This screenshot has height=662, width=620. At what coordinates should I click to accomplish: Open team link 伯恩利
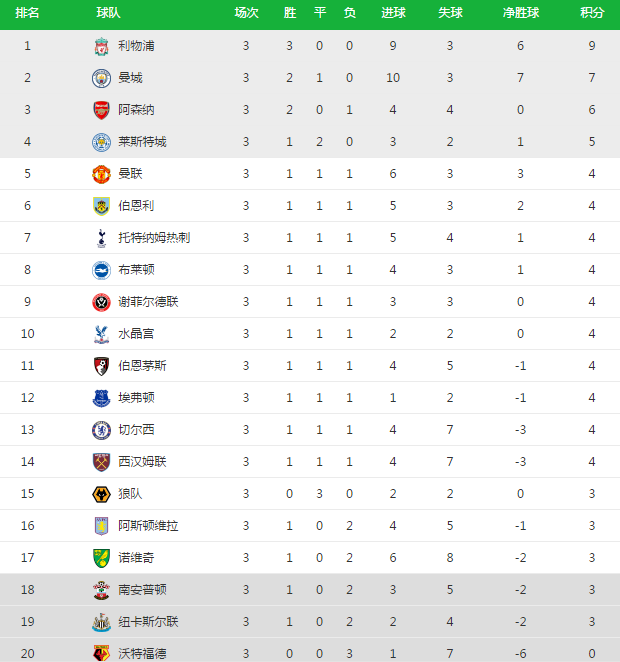136,206
